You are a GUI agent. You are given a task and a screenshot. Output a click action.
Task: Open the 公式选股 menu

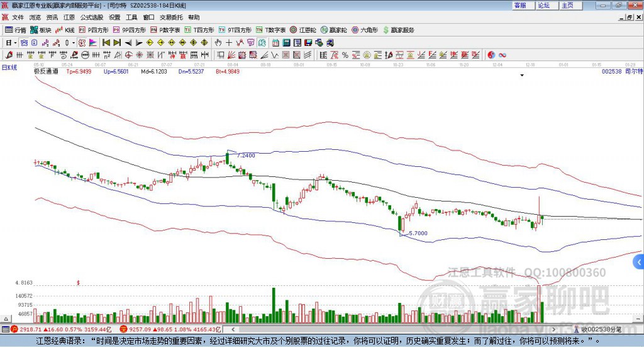[x=91, y=18]
